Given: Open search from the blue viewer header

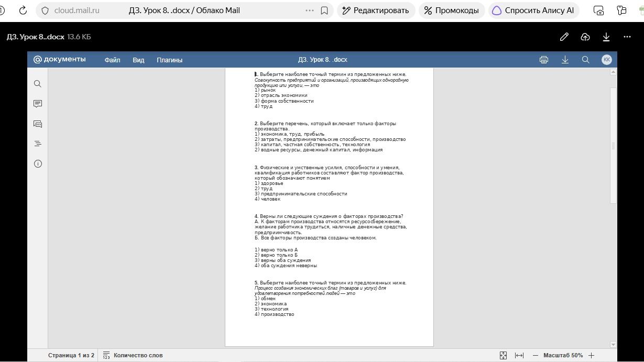Looking at the screenshot, I should click(x=586, y=60).
